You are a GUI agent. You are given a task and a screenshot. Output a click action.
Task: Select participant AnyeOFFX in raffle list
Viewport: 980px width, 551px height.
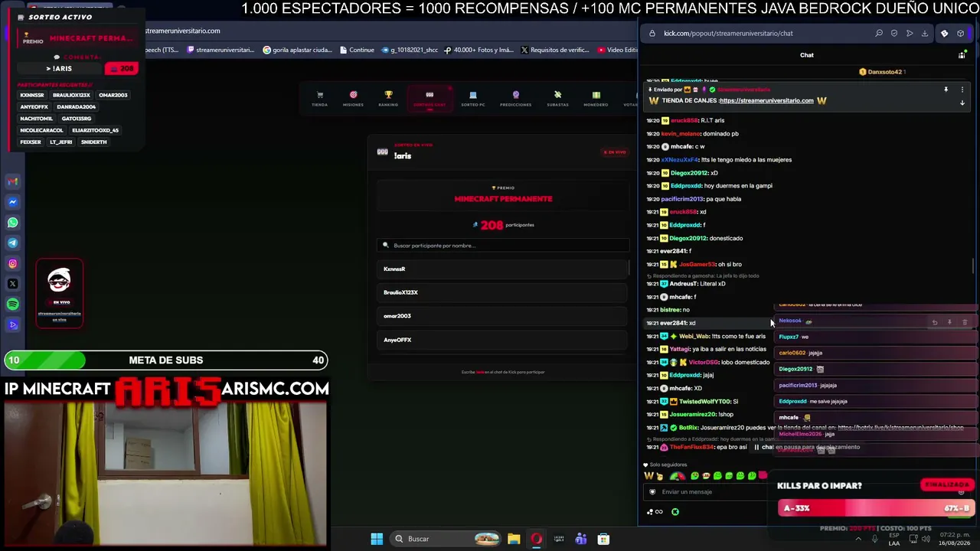point(503,340)
